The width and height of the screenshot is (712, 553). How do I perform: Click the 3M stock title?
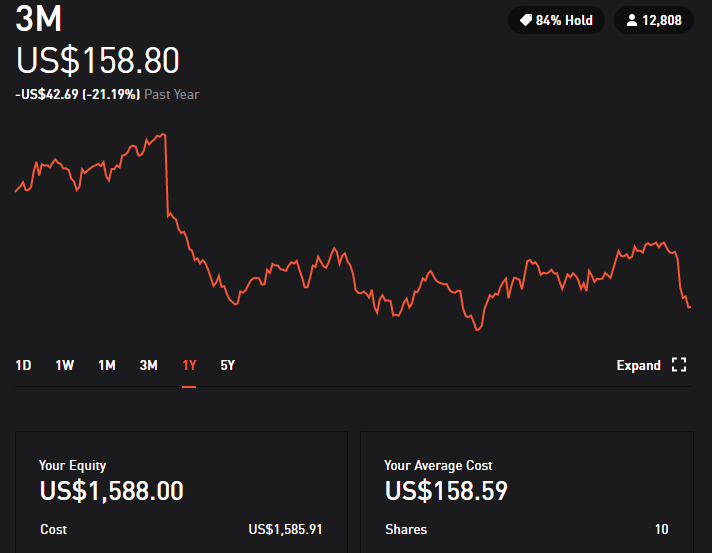point(39,19)
